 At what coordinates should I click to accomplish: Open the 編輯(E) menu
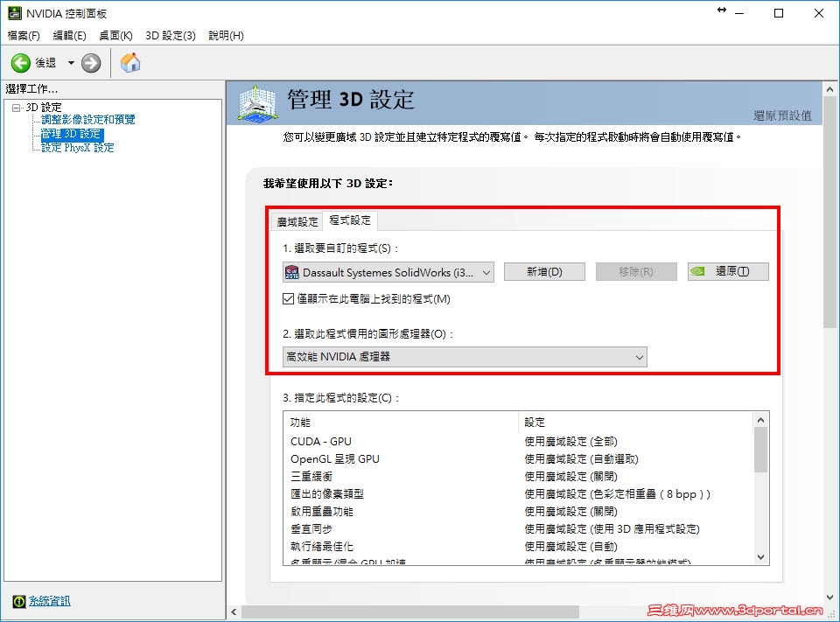pos(70,35)
